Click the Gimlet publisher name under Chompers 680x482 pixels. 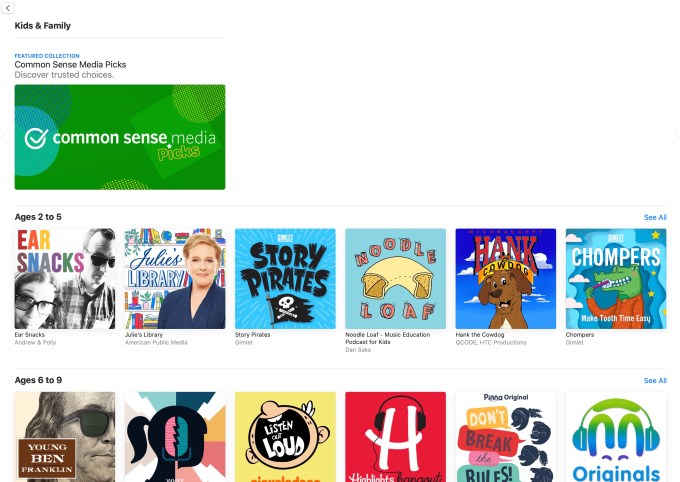point(574,342)
